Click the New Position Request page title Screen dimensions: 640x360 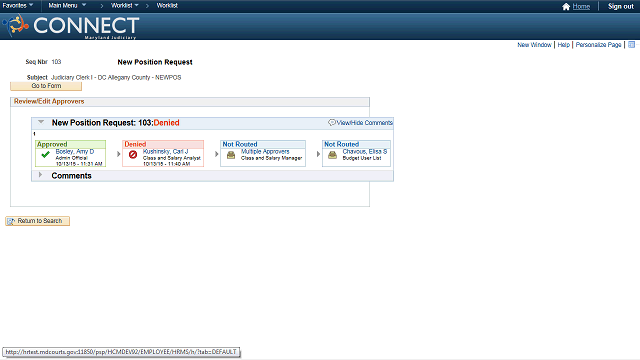155,62
